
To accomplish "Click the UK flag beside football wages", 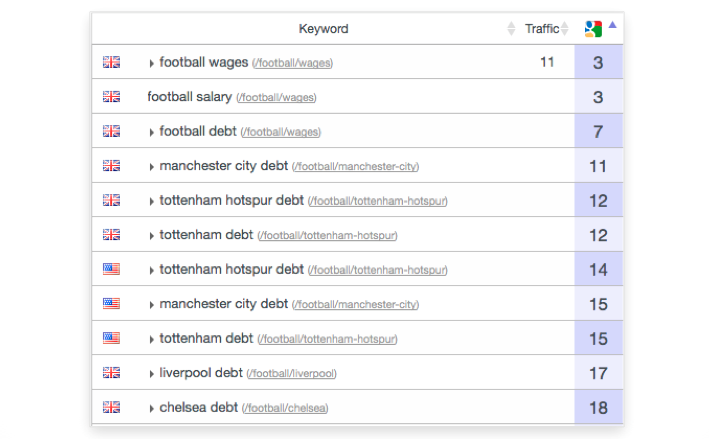I will (x=111, y=62).
